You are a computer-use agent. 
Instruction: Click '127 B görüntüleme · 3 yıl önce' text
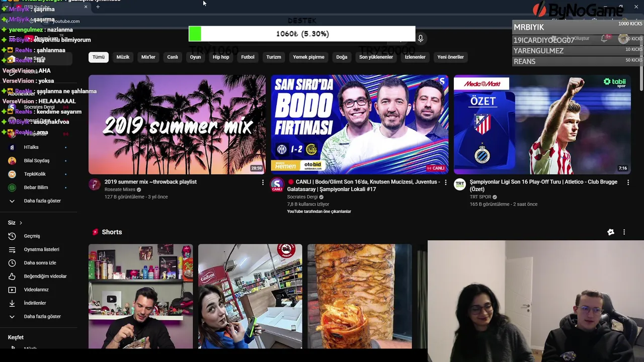point(136,197)
